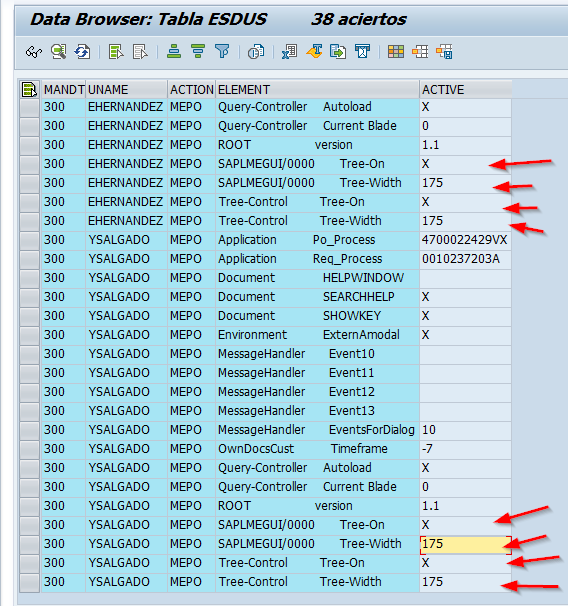568x606 pixels.
Task: Click the MessageHandler Event11 element cell
Action: (x=317, y=373)
